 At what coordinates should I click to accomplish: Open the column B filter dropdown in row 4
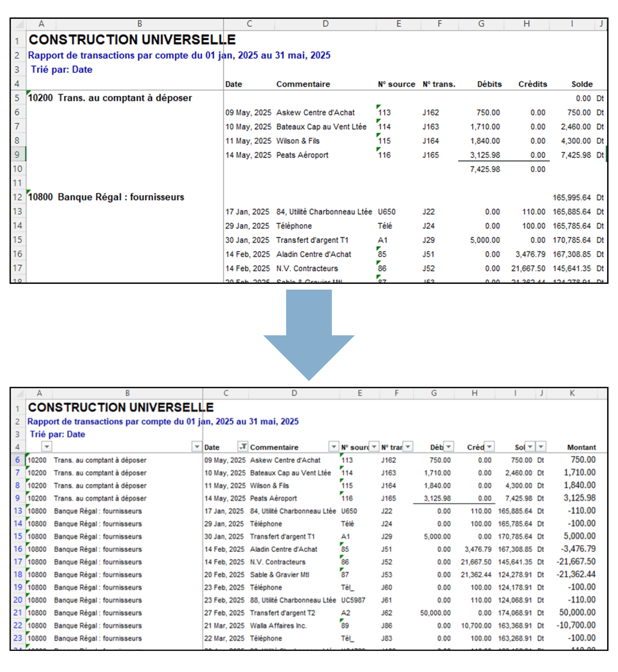197,446
